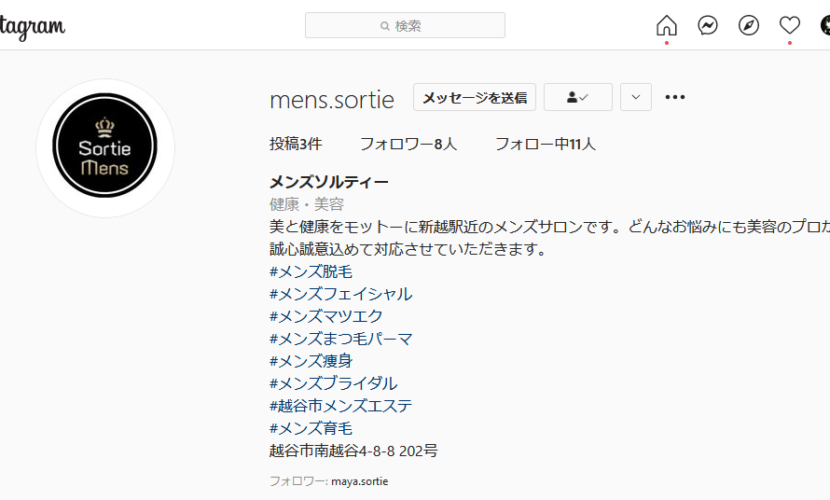The width and height of the screenshot is (830, 500).
Task: Open the #メンズフェイシャル hashtag
Action: (x=341, y=294)
